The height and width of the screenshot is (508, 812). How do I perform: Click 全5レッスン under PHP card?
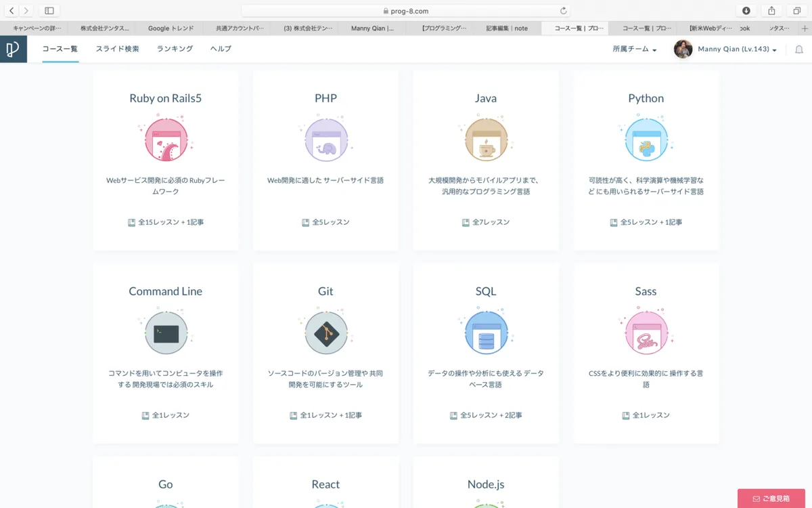tap(331, 222)
